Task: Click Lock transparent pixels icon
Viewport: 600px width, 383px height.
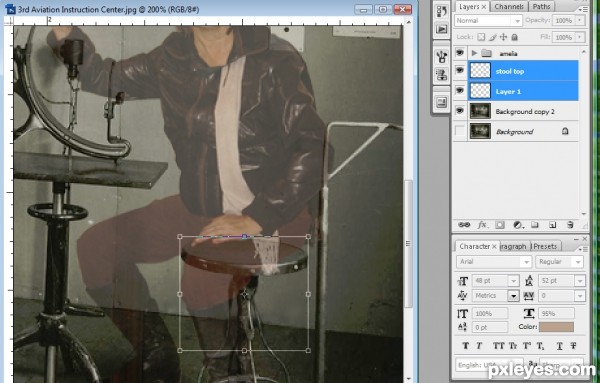Action: [x=481, y=37]
